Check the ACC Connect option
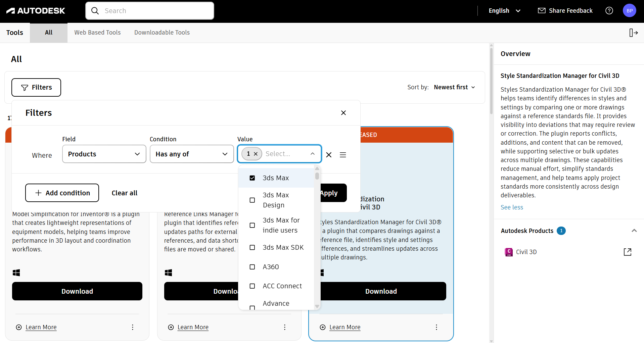 tap(252, 286)
